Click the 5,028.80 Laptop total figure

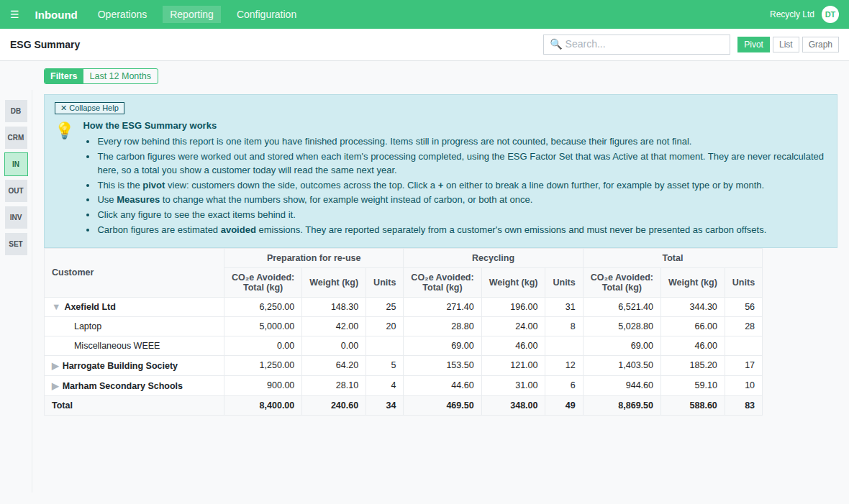point(635,326)
